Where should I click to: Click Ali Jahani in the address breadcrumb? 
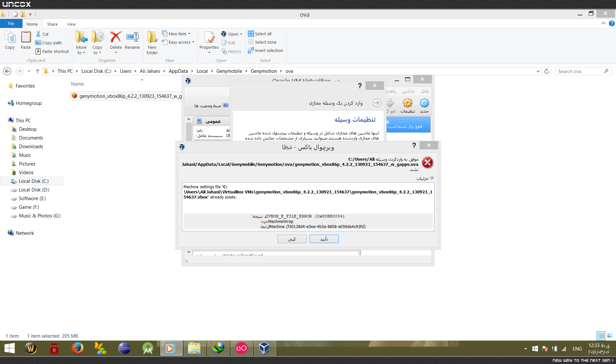click(x=150, y=71)
